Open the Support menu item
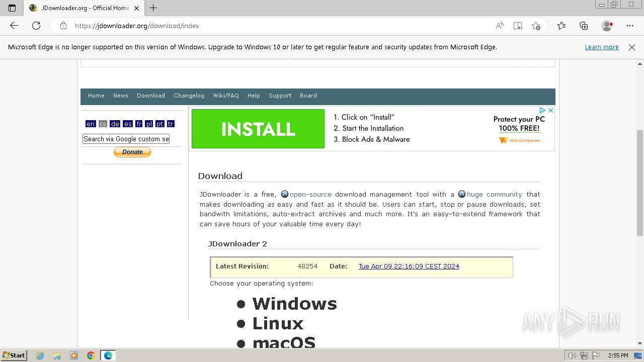Viewport: 644px width, 362px height. pyautogui.click(x=280, y=96)
